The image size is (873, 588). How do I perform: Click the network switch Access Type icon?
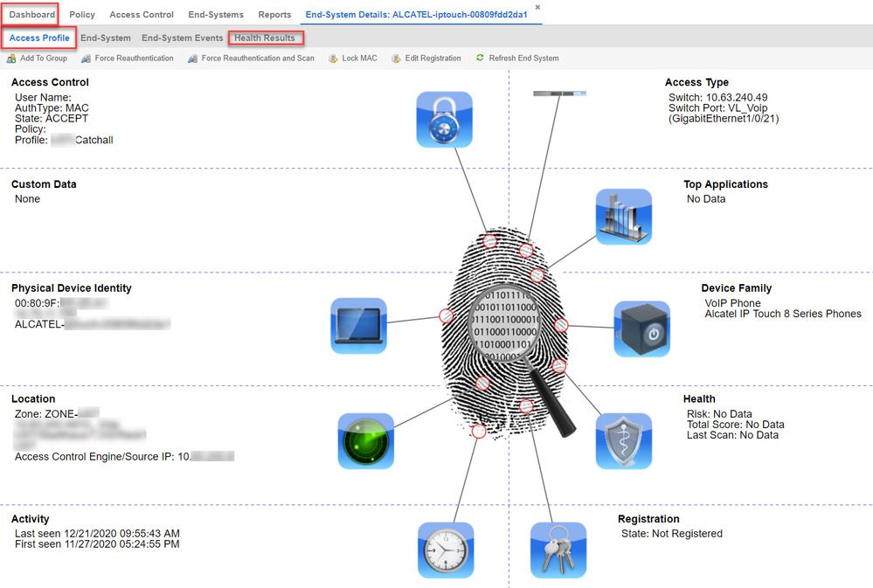coord(559,93)
